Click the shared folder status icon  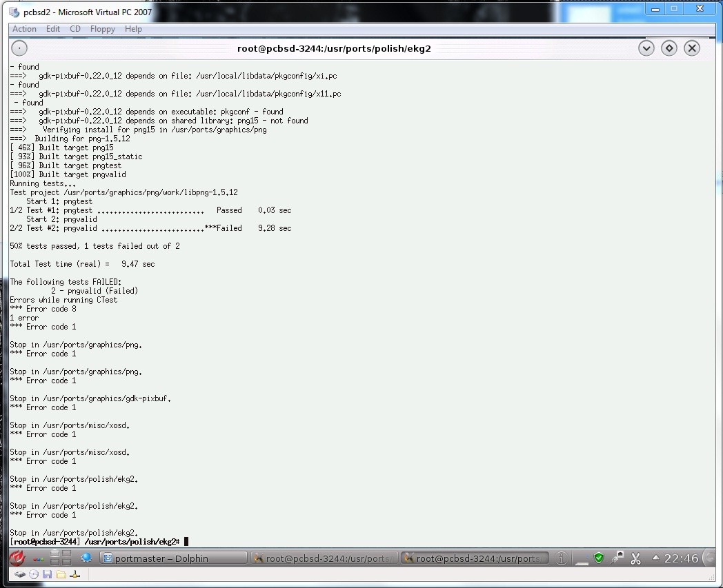coord(61,574)
